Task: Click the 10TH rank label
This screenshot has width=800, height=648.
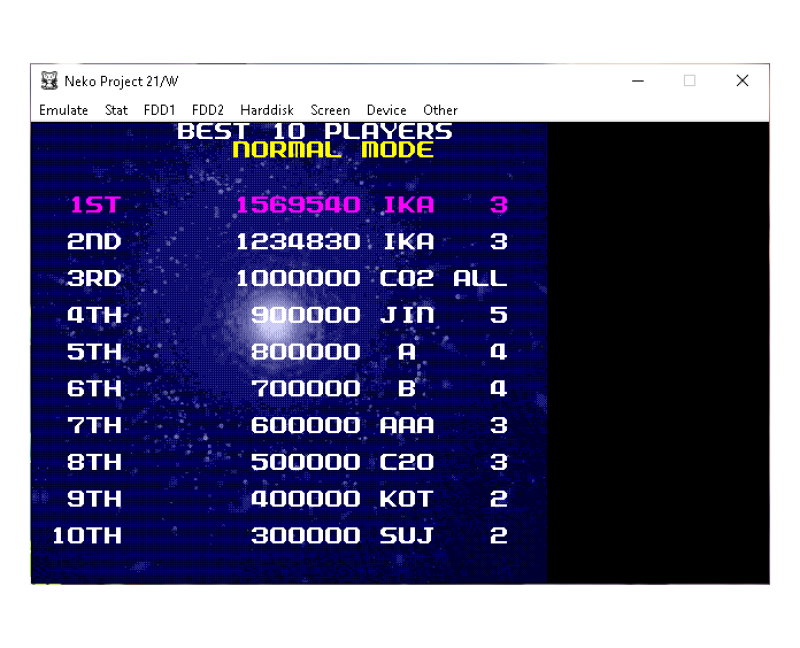Action: click(87, 536)
